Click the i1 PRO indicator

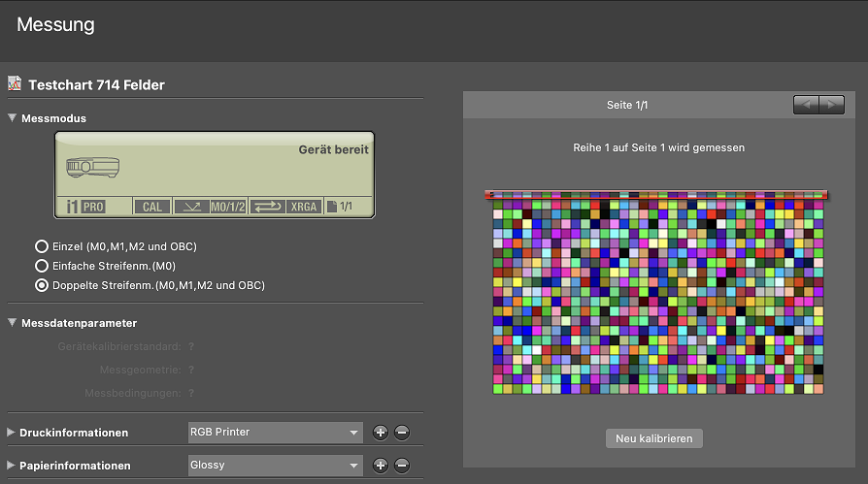(85, 207)
